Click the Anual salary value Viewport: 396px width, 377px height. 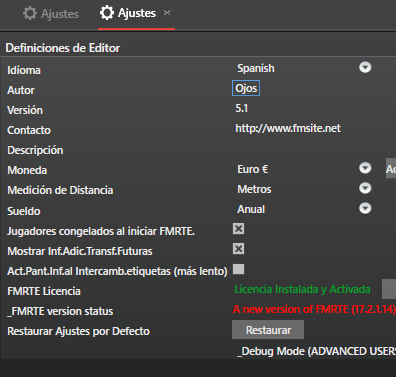pyautogui.click(x=251, y=209)
